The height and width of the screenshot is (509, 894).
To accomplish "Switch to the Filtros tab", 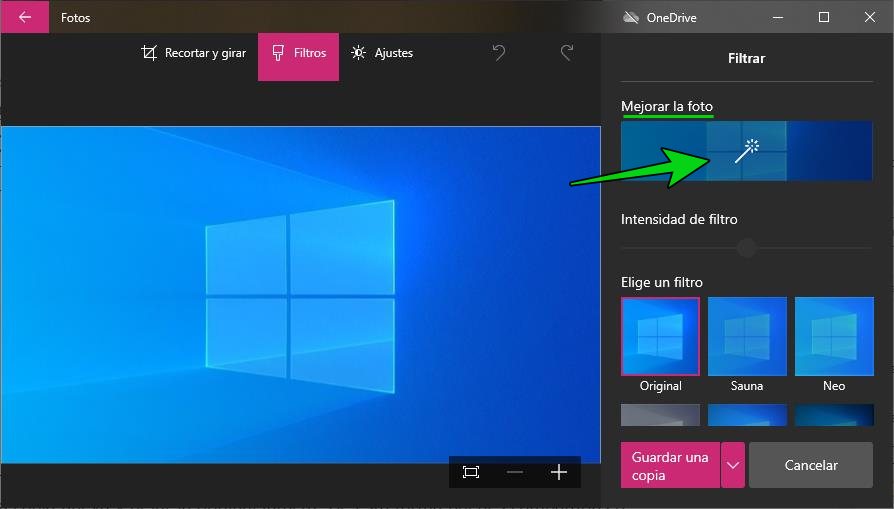I will click(x=298, y=56).
